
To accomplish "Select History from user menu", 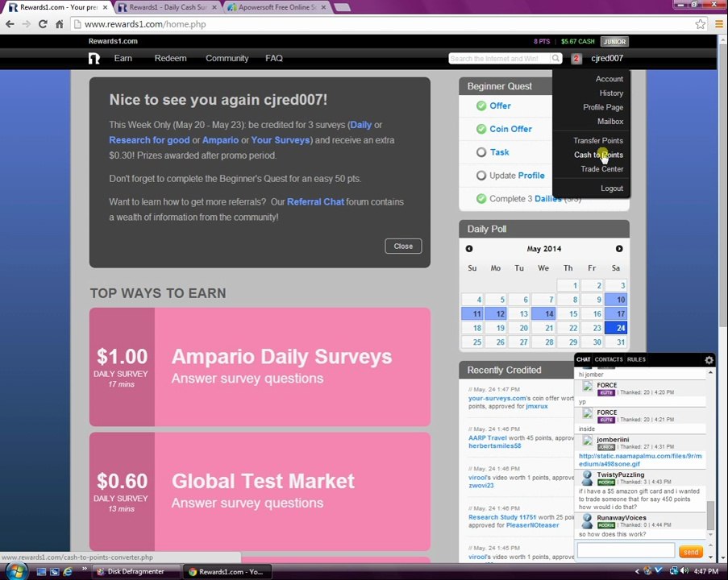I will click(611, 93).
